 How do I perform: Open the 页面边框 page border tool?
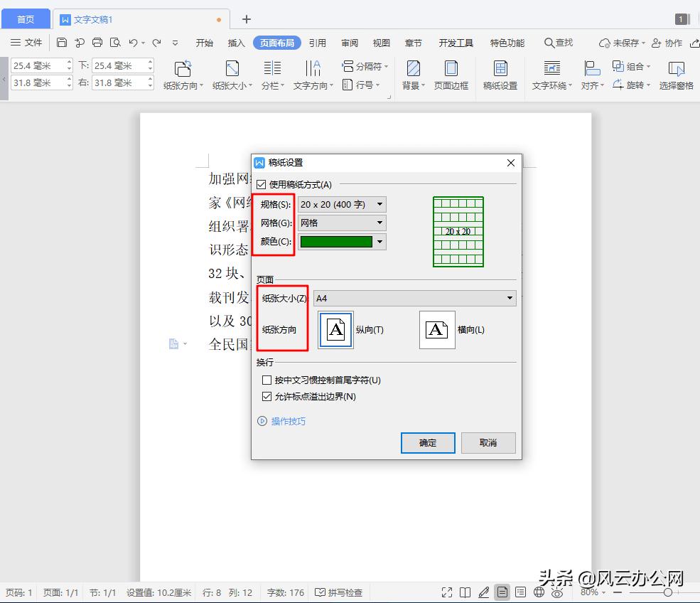click(x=451, y=75)
